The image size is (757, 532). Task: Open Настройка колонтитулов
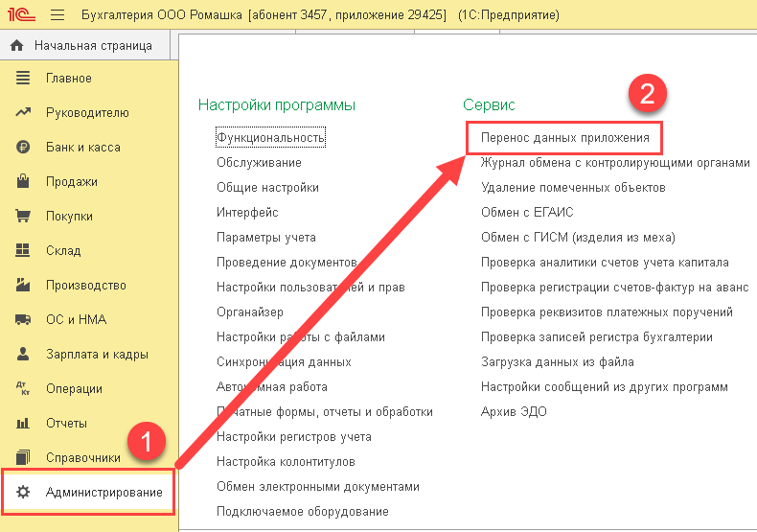[x=286, y=462]
